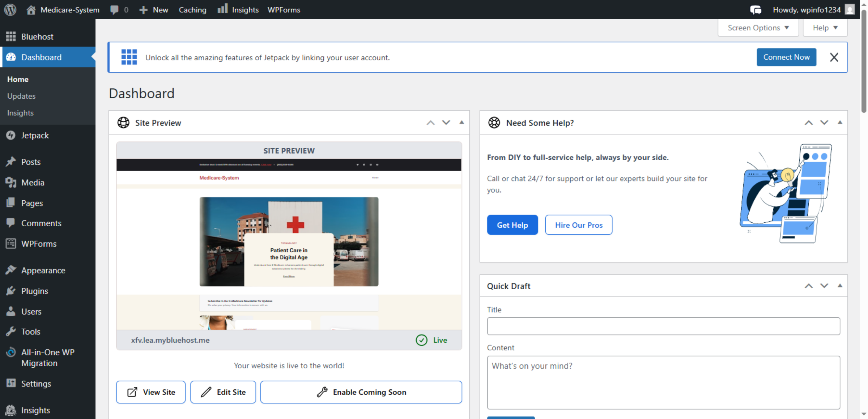Collapse the Site Preview widget
868x419 pixels.
pyautogui.click(x=461, y=123)
